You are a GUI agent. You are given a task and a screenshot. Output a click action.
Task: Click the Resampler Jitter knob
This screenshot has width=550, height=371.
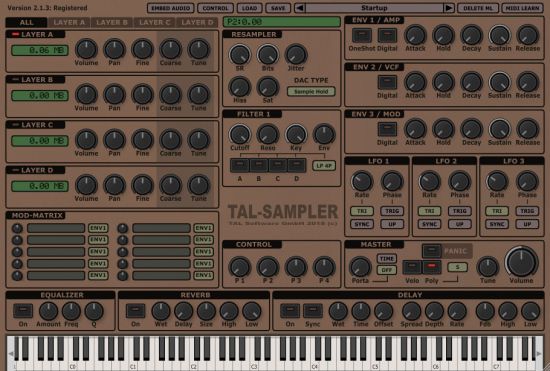coord(296,55)
